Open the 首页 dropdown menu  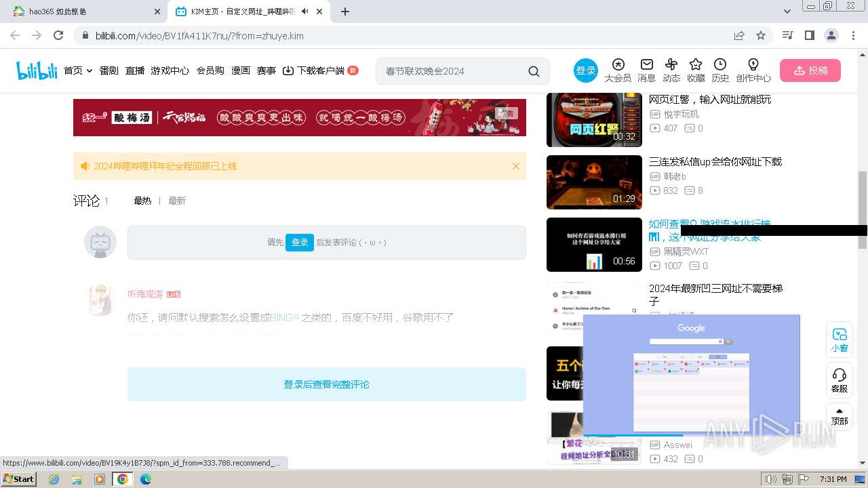coord(78,70)
